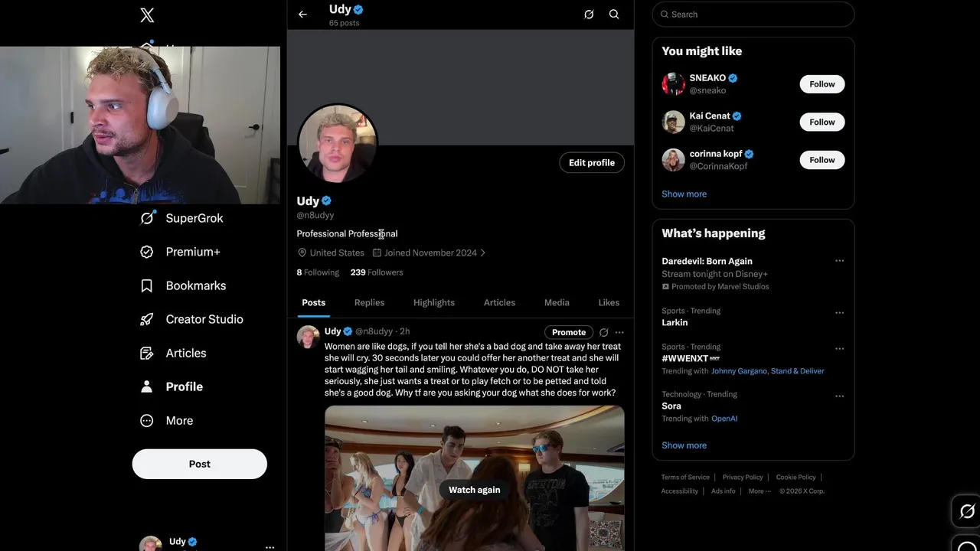Screen dimensions: 980x551
Task: Open the Privacy Policy link
Action: 743,478
